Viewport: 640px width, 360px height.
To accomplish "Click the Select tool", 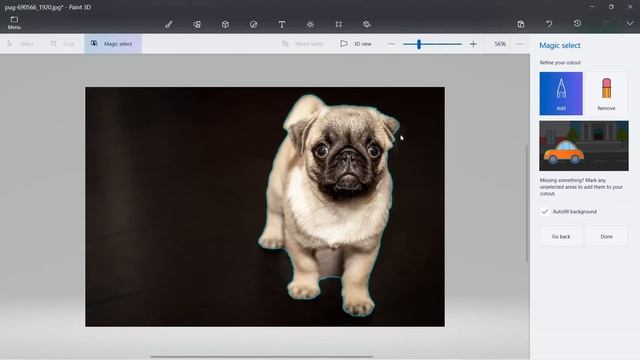I will 20,44.
